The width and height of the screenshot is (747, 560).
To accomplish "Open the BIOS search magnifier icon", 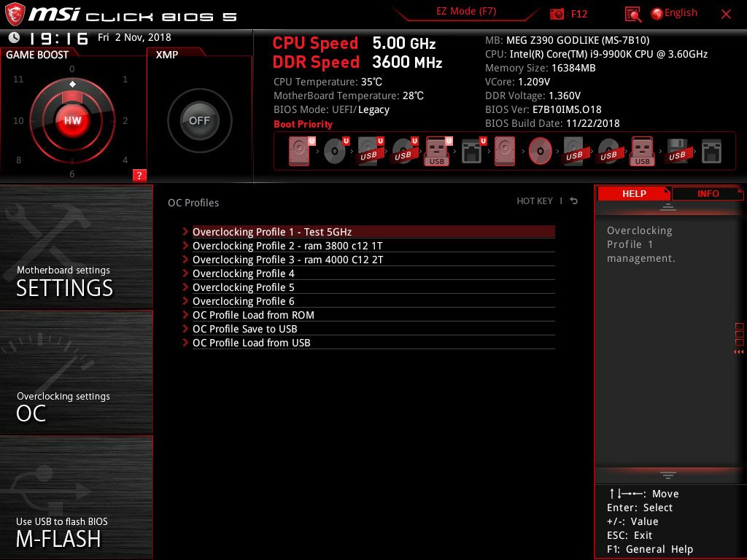I will click(632, 15).
